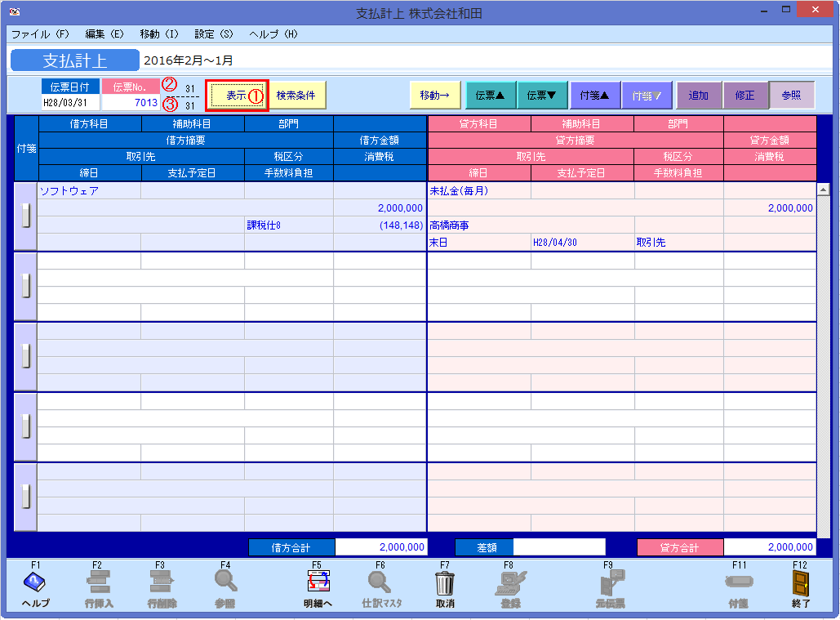The height and width of the screenshot is (620, 840).
Task: Click the F1 ヘルプ help icon
Action: tap(34, 582)
